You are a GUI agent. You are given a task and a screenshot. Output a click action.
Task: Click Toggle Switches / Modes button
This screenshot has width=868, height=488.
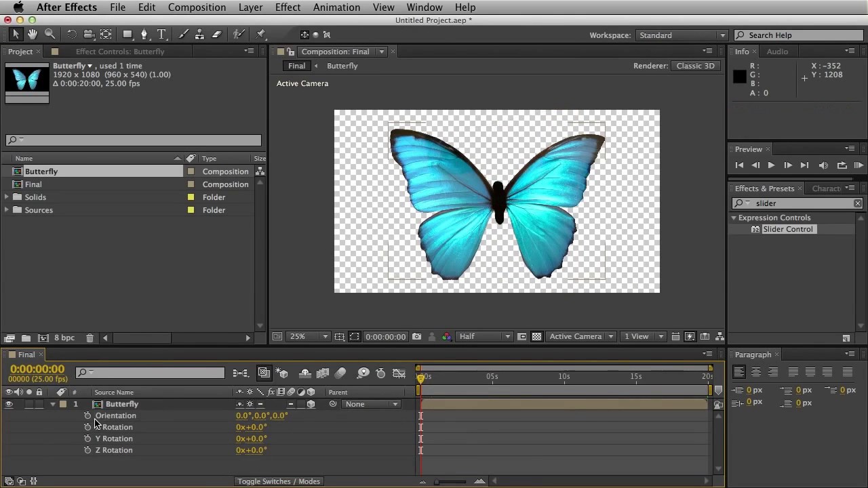point(278,481)
